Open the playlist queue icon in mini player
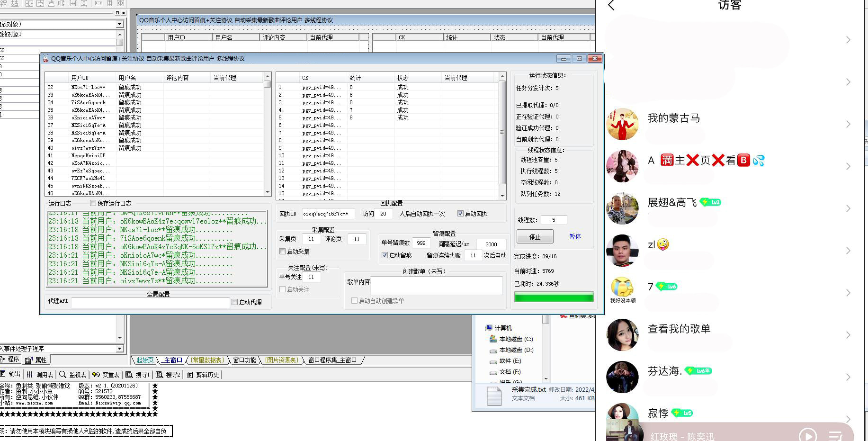This screenshot has width=868, height=441. [836, 436]
